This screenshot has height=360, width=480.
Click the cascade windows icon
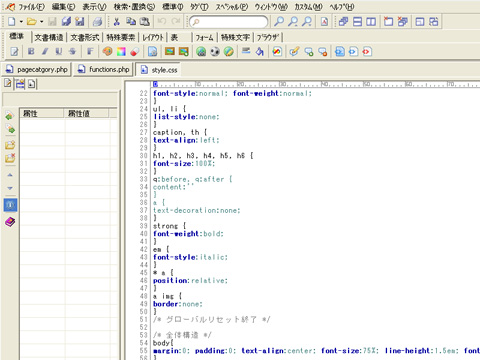tap(343, 22)
